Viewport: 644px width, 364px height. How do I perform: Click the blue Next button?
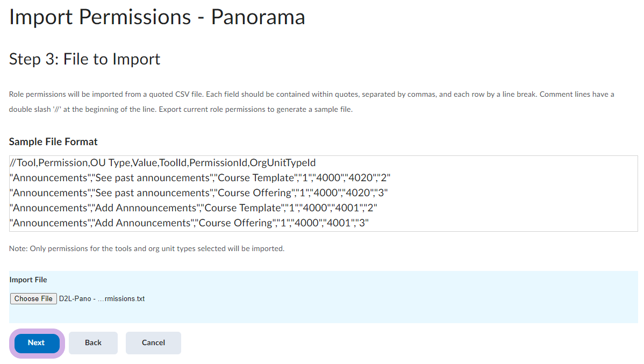(x=36, y=342)
